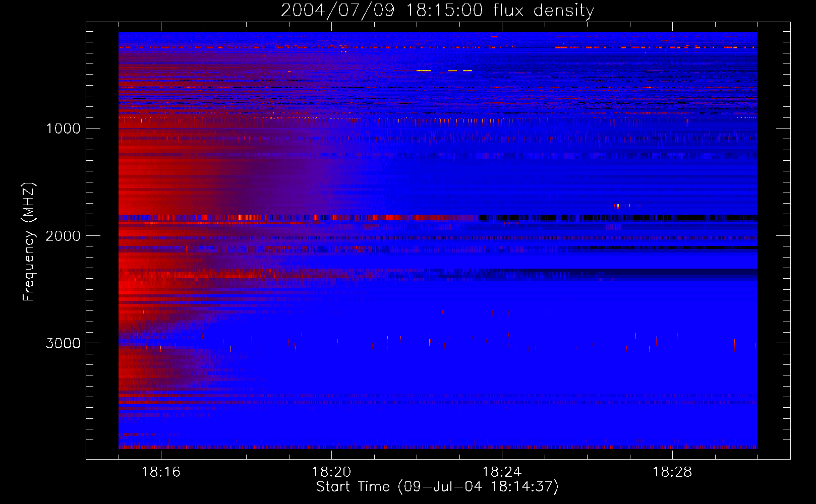Click the 1000 frequency tick label
Screen dimensions: 816x504
point(63,129)
